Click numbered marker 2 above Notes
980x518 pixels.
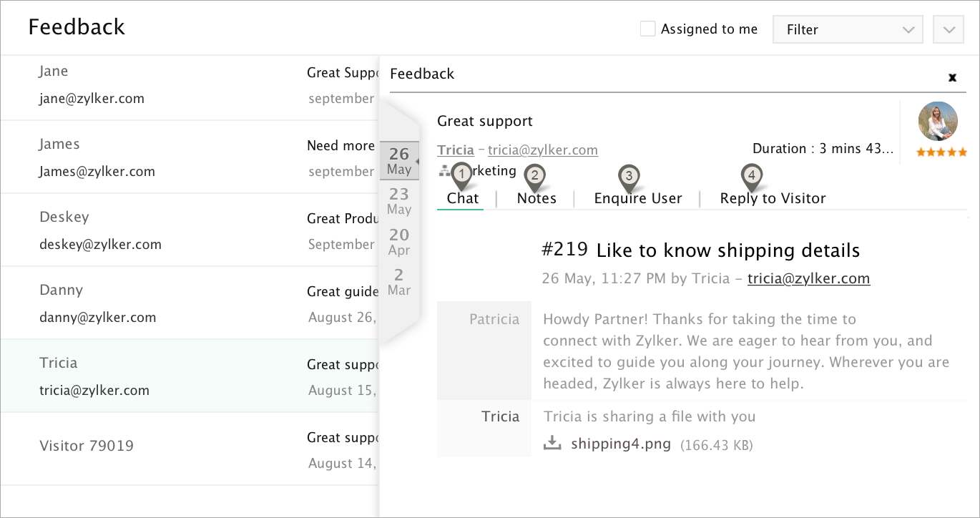[534, 174]
